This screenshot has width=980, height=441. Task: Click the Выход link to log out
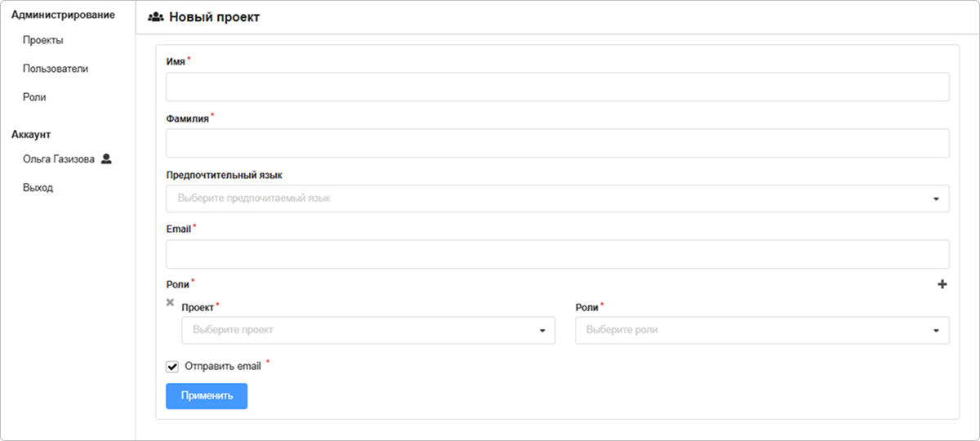tap(38, 188)
